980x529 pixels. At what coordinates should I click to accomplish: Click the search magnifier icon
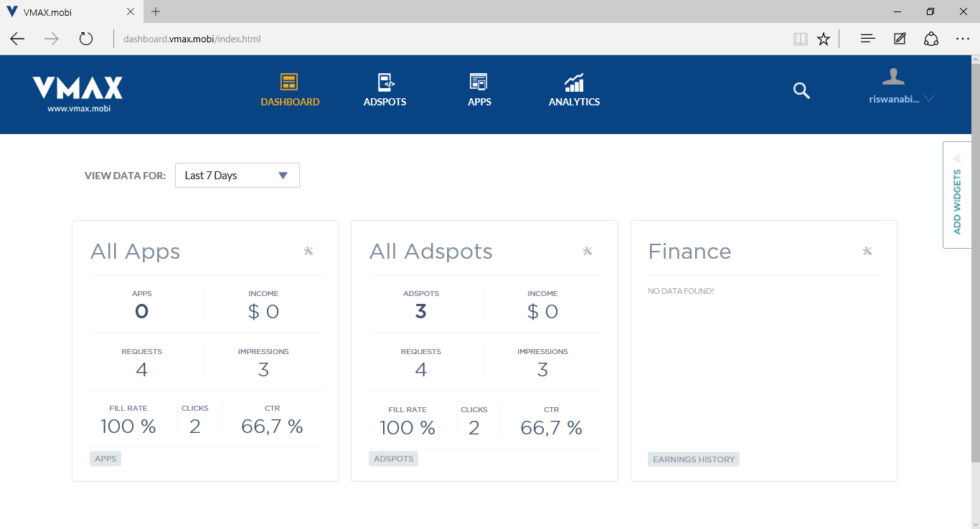coord(801,90)
